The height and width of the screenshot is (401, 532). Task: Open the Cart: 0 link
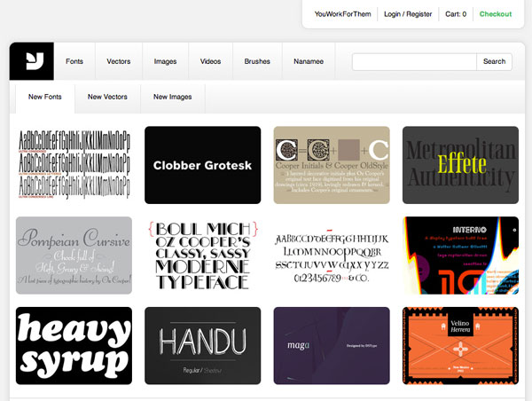point(456,14)
